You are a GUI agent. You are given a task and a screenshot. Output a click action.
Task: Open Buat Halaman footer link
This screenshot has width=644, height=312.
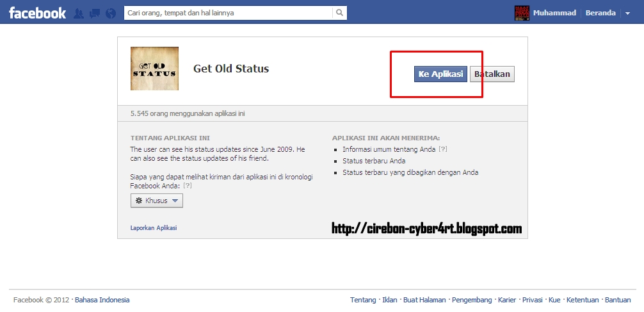(424, 300)
